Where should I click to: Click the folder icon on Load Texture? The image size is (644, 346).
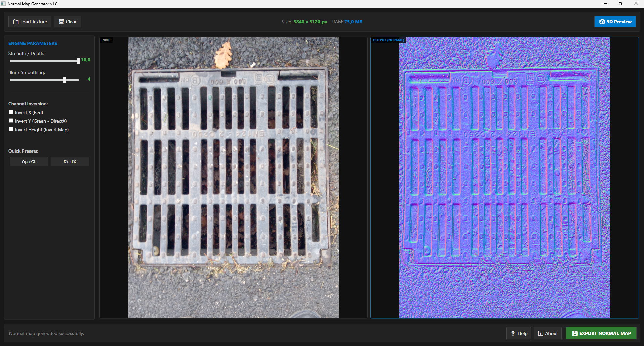pos(16,22)
